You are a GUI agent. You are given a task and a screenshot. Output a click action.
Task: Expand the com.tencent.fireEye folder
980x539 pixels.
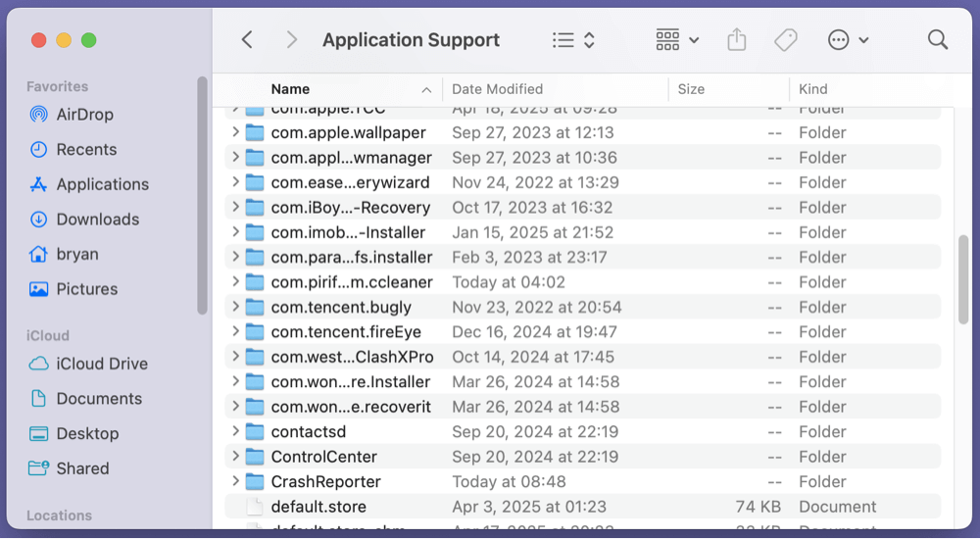[235, 331]
